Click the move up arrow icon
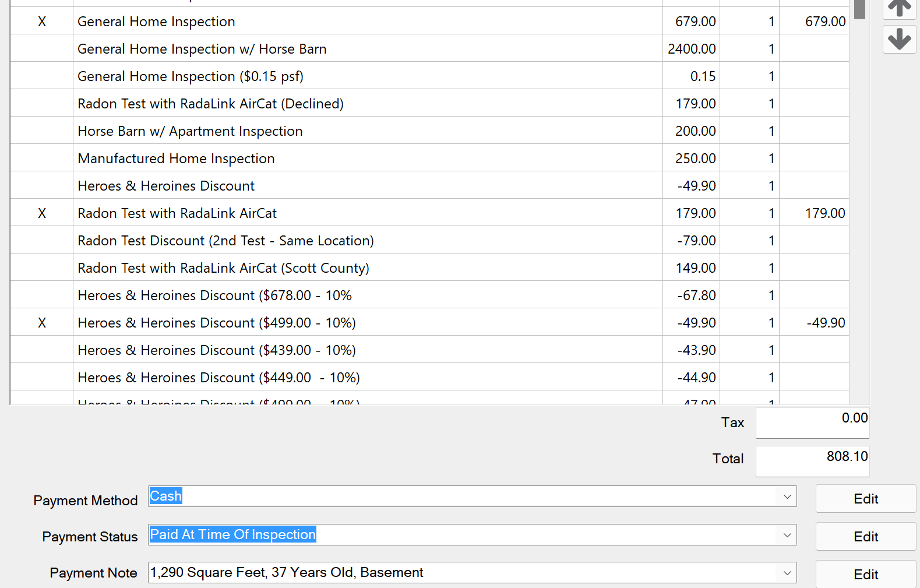The height and width of the screenshot is (588, 920). click(899, 8)
